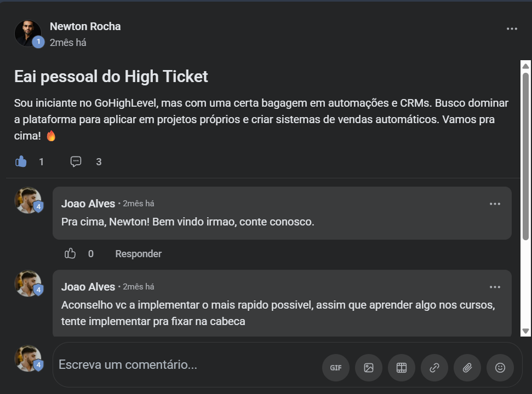Click the scrollbar up arrow
The height and width of the screenshot is (394, 532).
[525, 66]
